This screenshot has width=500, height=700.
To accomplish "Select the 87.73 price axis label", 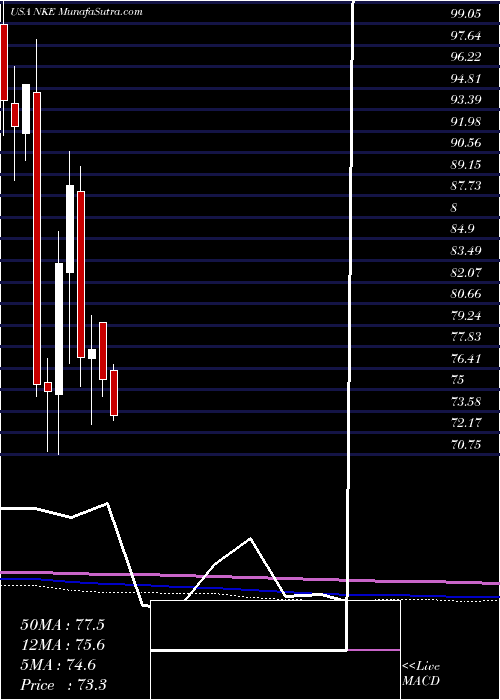I will pyautogui.click(x=466, y=186).
